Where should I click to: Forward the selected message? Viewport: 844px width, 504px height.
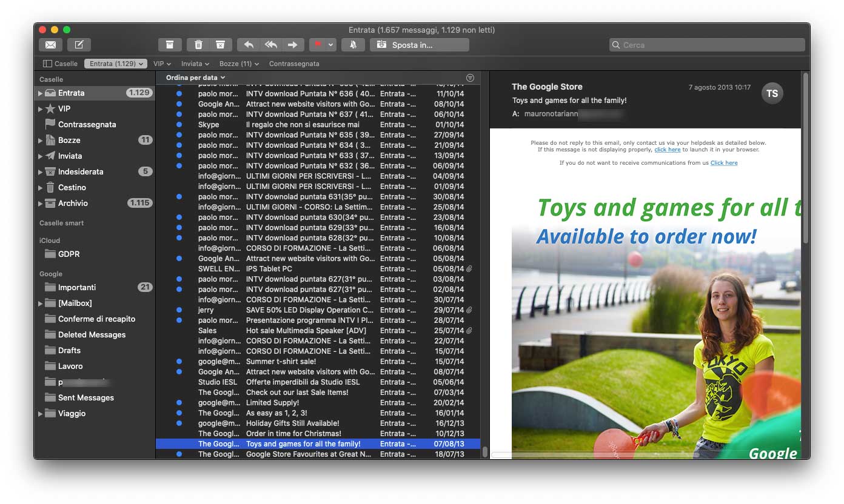293,45
